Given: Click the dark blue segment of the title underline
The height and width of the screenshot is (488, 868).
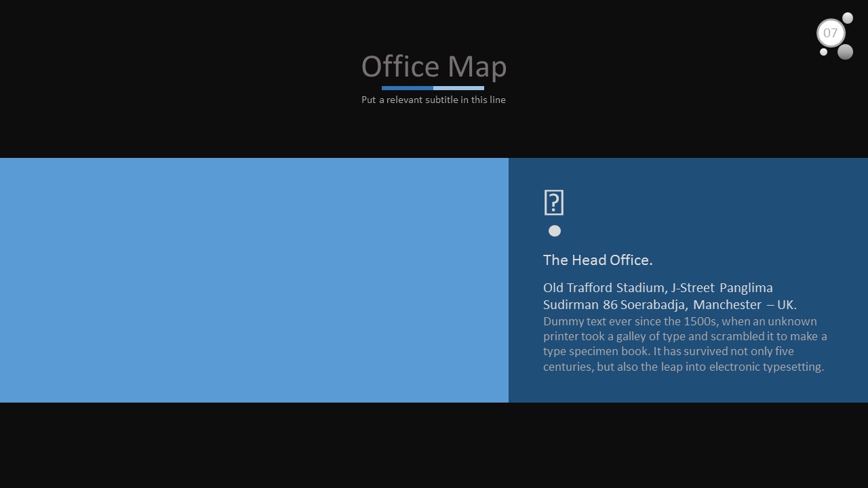Looking at the screenshot, I should click(407, 88).
